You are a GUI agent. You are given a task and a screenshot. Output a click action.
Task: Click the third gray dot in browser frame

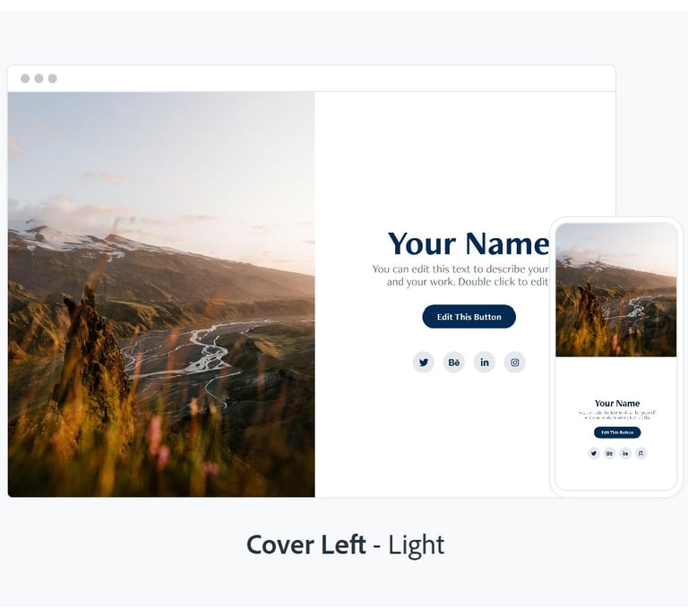point(52,79)
